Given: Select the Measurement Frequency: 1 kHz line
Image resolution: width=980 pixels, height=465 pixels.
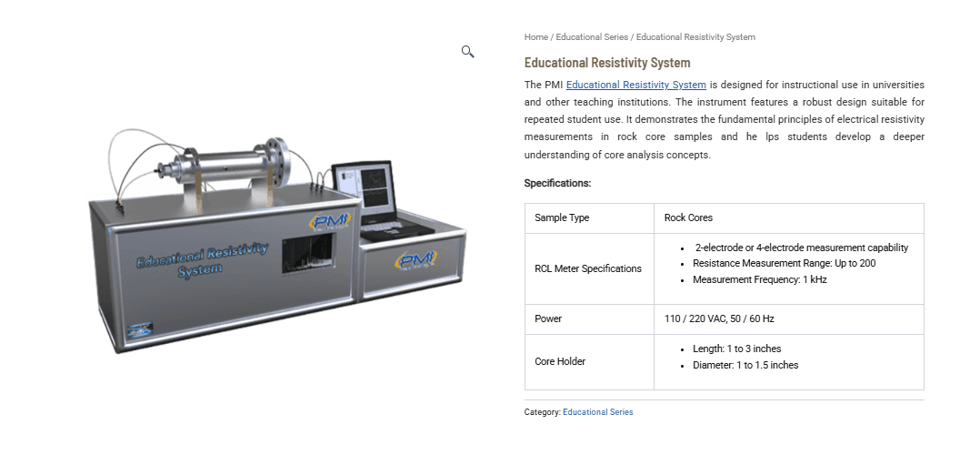Looking at the screenshot, I should (x=759, y=279).
